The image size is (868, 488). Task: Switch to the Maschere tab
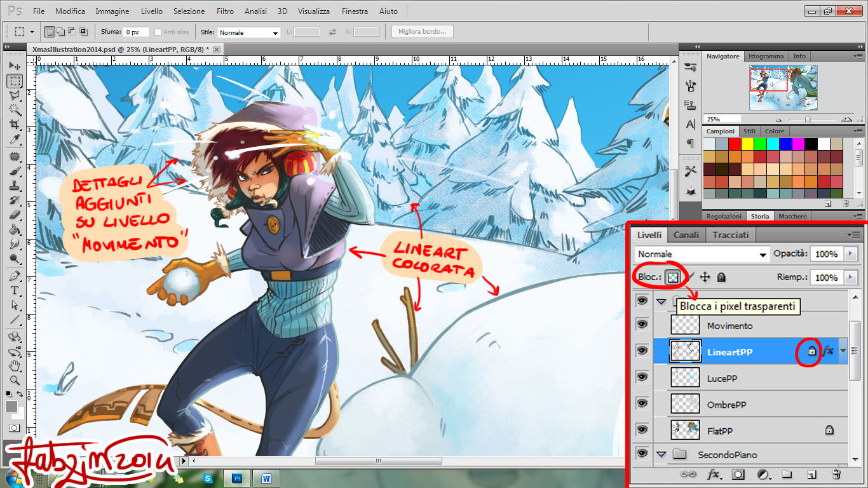pos(792,216)
